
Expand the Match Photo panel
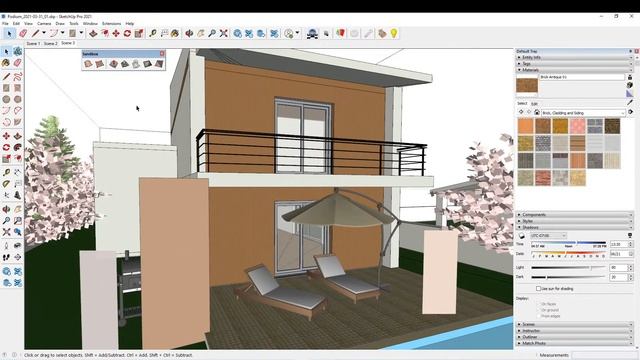pos(575,343)
